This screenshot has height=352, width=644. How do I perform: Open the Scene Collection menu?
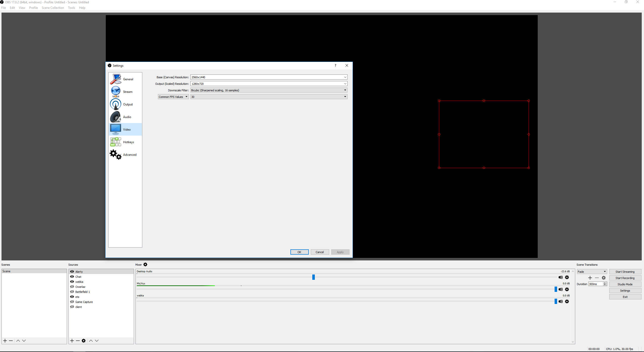pos(53,8)
